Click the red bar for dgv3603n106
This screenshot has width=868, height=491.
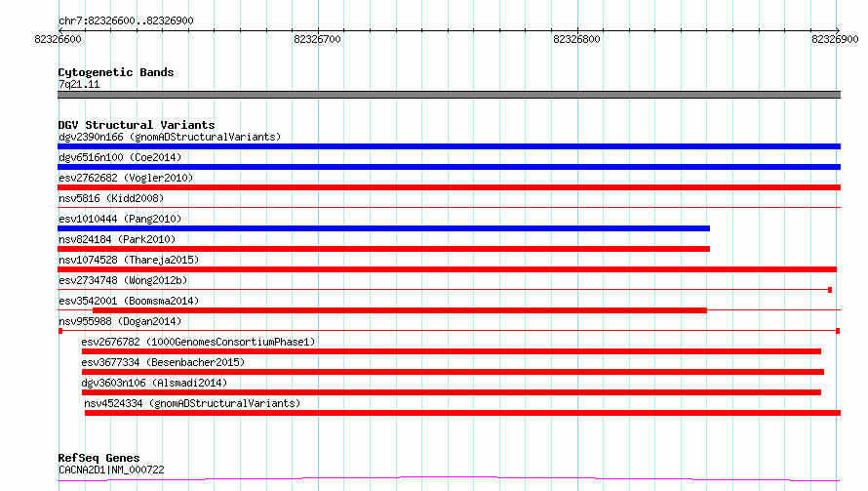click(452, 392)
